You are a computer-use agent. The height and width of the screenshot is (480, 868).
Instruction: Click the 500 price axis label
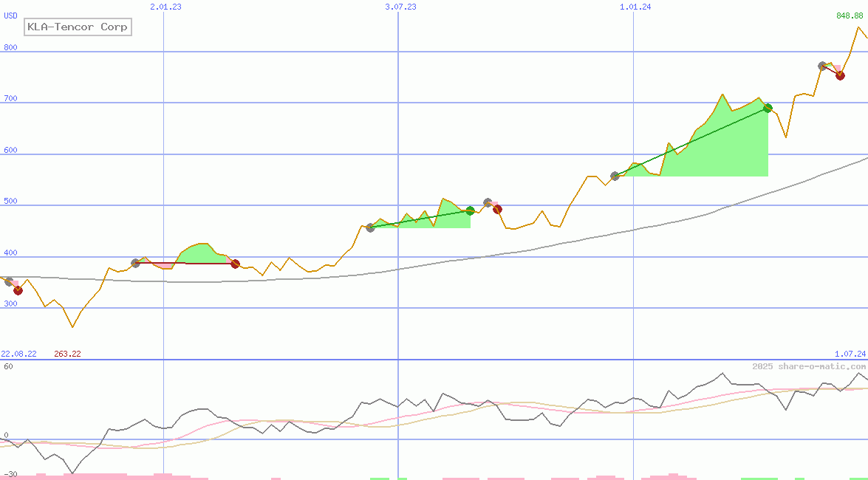click(x=10, y=201)
